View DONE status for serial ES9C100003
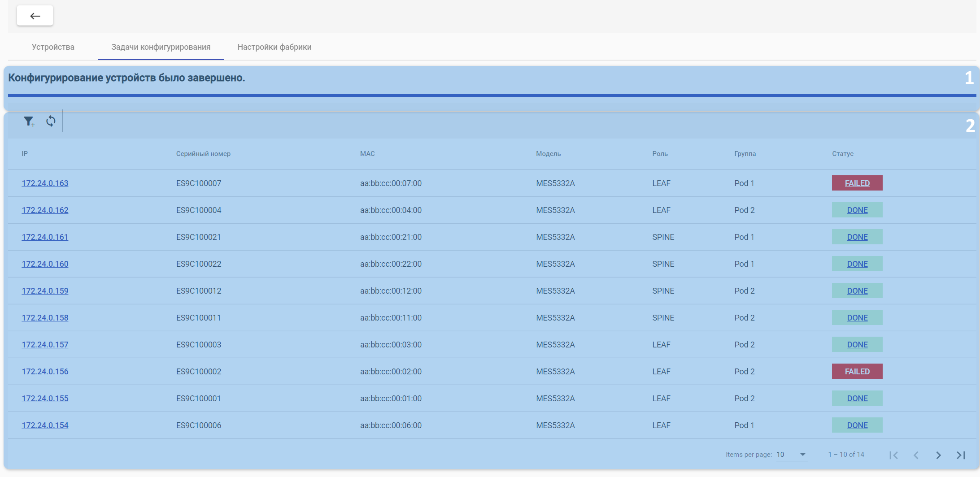Screen dimensions: 980x477 (857, 344)
